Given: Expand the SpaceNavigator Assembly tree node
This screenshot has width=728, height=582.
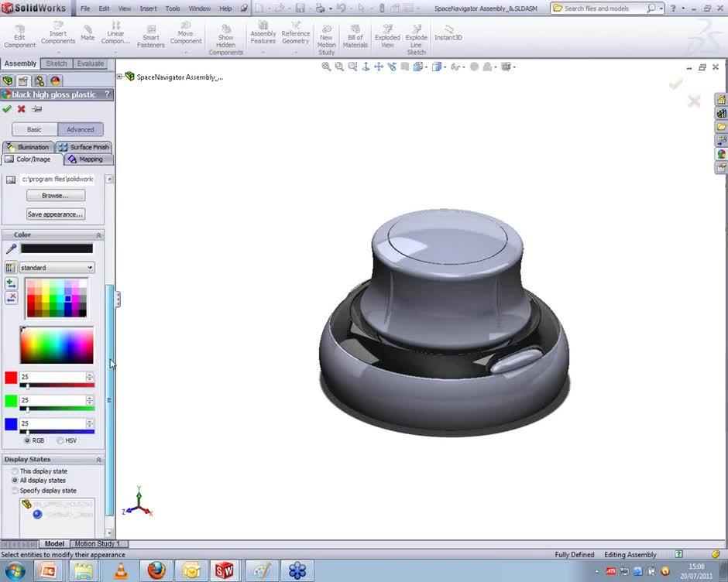Looking at the screenshot, I should 120,77.
